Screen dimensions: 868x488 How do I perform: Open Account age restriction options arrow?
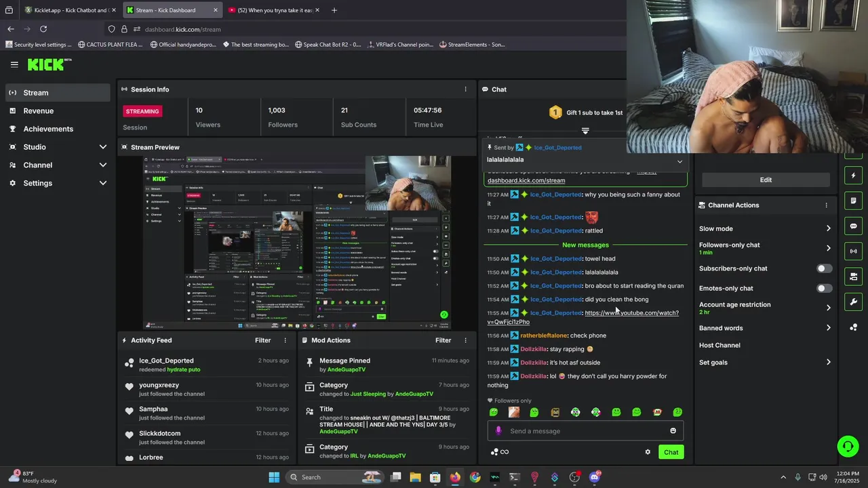[828, 308]
